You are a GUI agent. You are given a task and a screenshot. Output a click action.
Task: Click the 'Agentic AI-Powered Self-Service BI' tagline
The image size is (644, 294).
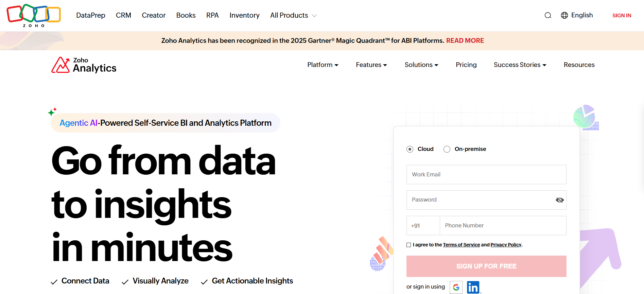click(166, 123)
